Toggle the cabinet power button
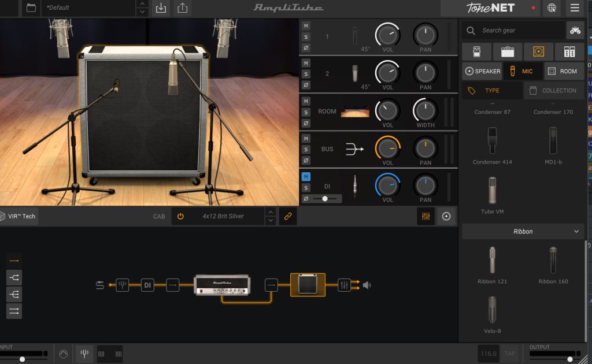 click(x=180, y=216)
